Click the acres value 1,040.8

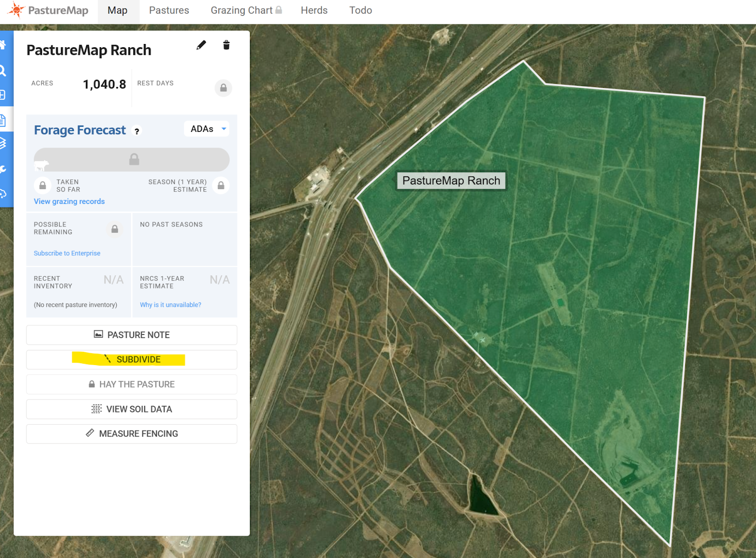coord(104,84)
